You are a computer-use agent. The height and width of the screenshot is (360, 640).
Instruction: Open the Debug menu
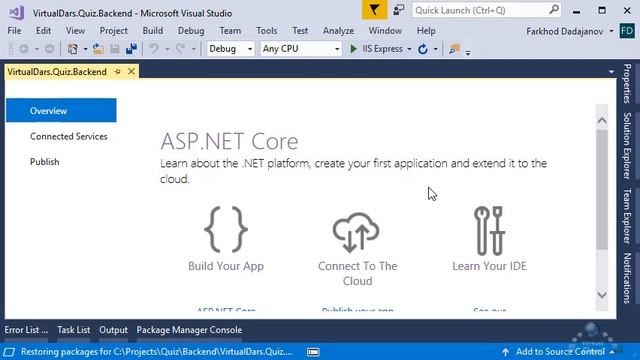coord(191,31)
